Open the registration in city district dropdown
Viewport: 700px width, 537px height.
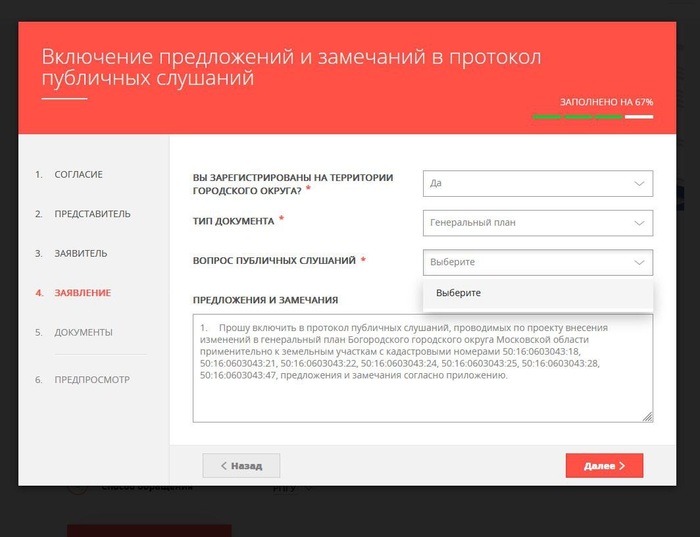click(538, 183)
